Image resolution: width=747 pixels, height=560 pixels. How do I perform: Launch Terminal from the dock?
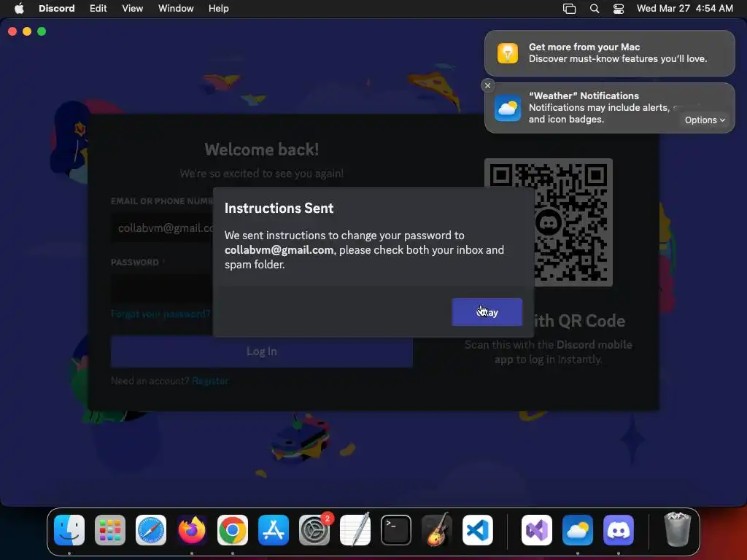click(x=396, y=530)
